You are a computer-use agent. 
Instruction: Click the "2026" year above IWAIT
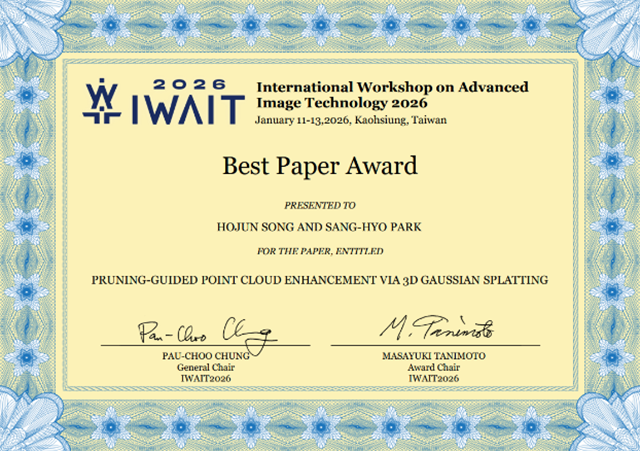tap(190, 84)
